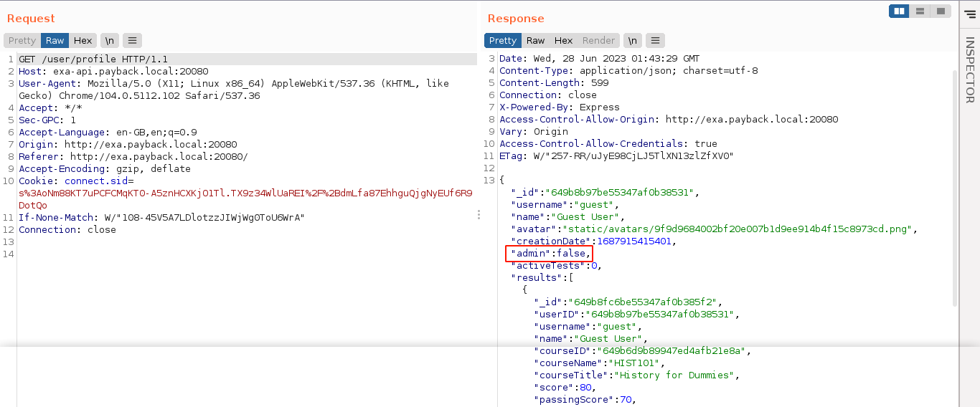
Task: Toggle the \n non-printable characters in Response
Action: click(632, 41)
